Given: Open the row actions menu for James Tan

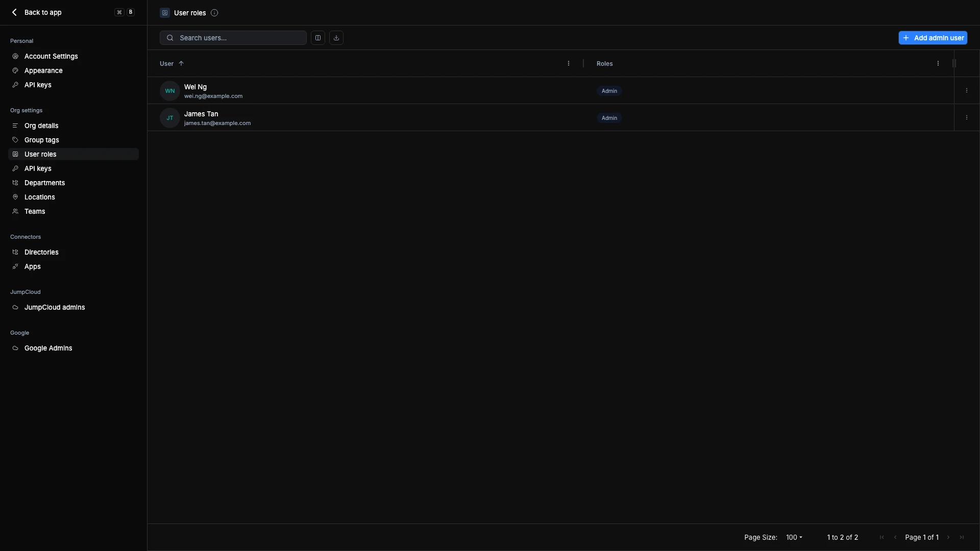Looking at the screenshot, I should pyautogui.click(x=966, y=118).
